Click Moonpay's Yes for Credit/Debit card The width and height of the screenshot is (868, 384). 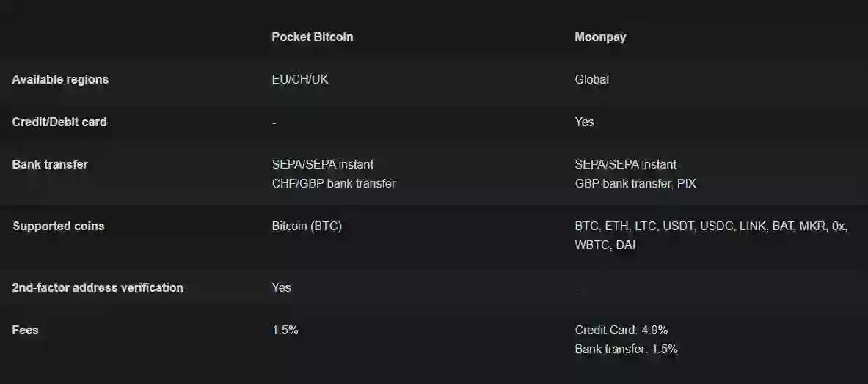point(584,122)
